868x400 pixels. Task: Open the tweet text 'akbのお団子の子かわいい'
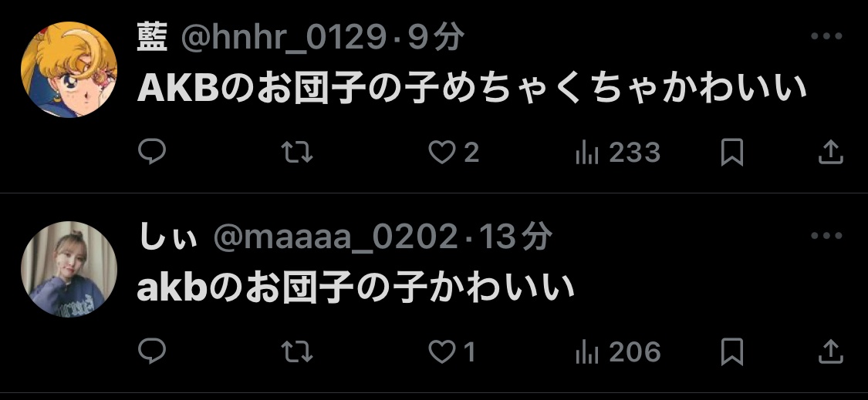click(356, 287)
